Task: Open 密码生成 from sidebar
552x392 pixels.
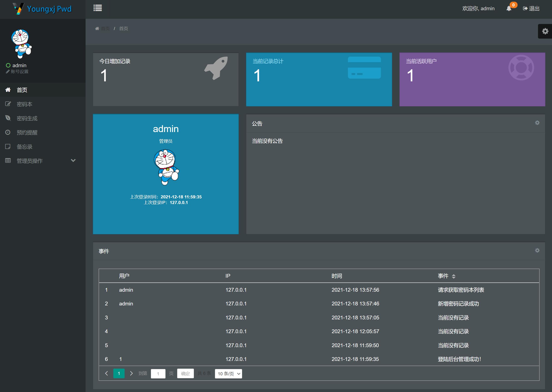Action: [x=27, y=118]
